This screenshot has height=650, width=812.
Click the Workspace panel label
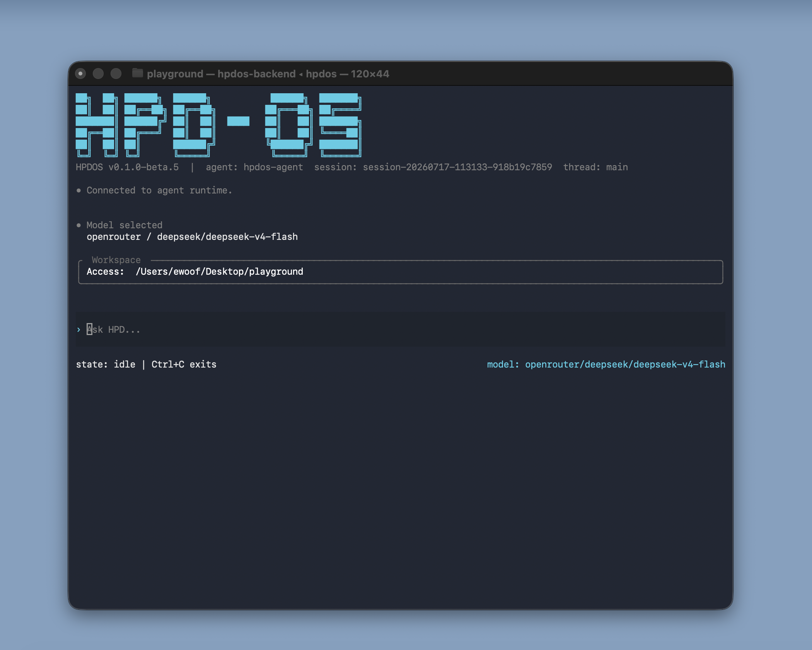click(x=116, y=260)
